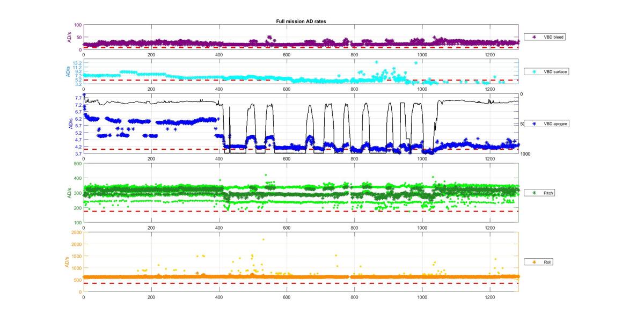The width and height of the screenshot is (644, 328).
Task: Click the 2500 tick on Roll y-axis
Action: (x=76, y=232)
